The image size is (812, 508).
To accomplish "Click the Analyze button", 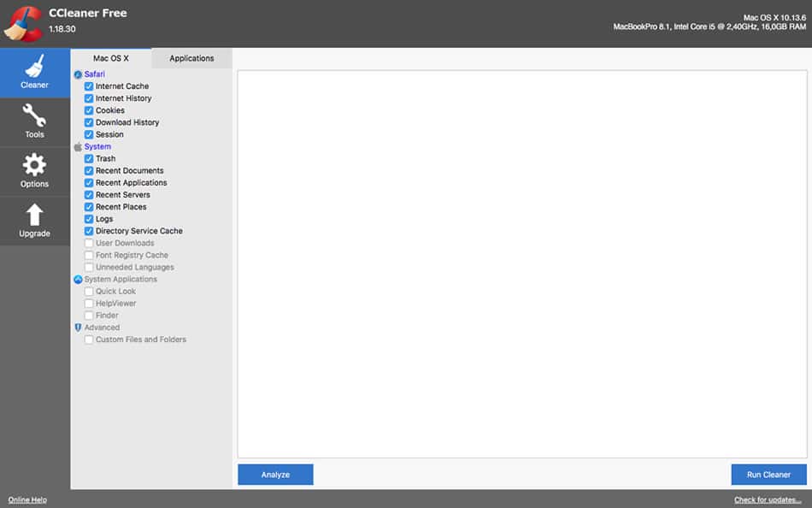I will (x=275, y=475).
